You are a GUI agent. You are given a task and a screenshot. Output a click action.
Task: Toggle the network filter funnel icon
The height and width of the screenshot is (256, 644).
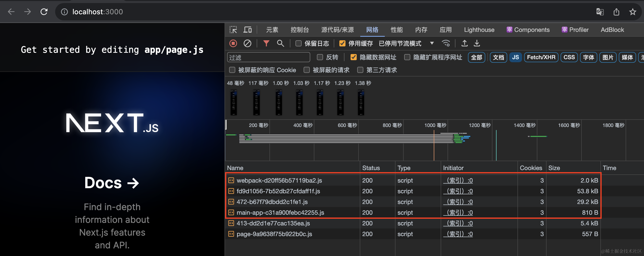tap(266, 43)
